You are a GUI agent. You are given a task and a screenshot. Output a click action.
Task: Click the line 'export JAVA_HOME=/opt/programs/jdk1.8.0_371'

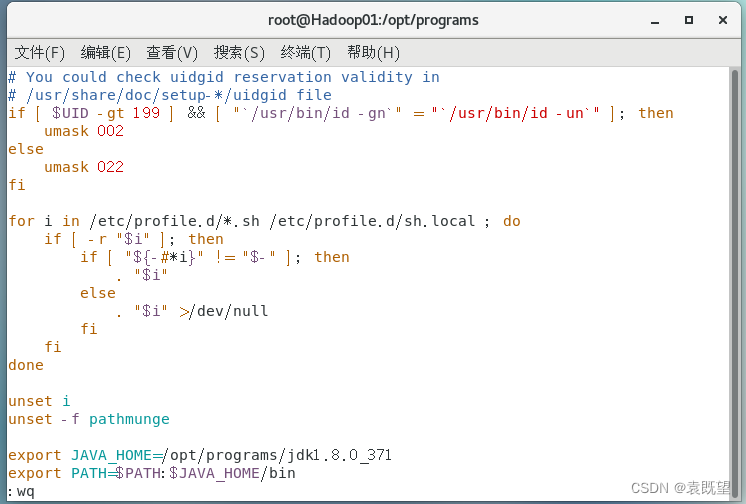point(200,455)
